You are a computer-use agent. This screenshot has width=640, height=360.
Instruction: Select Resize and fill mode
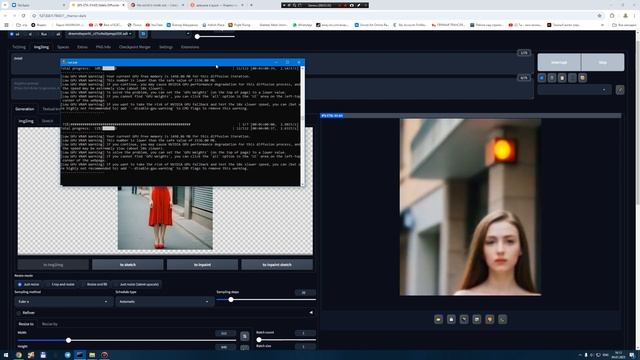pyautogui.click(x=94, y=284)
